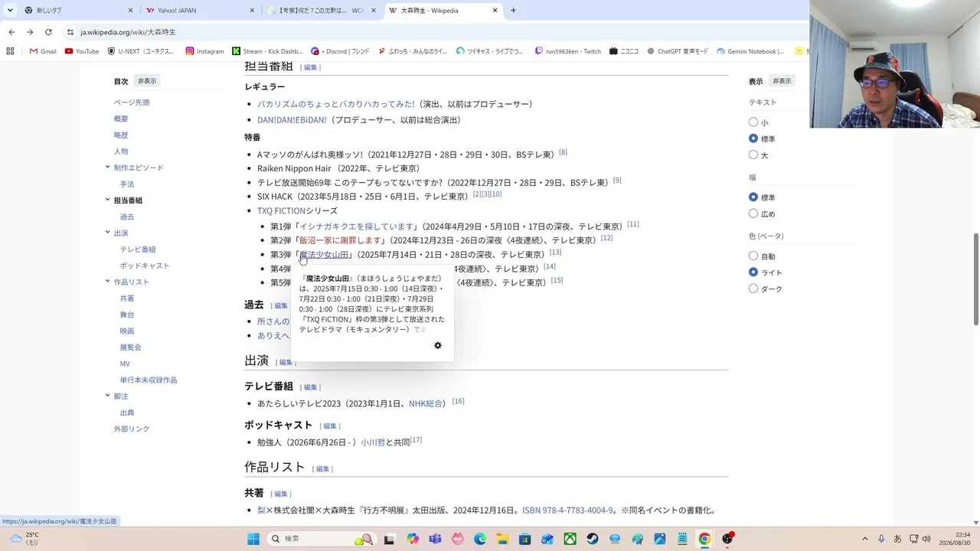Collapse the 担当番組 contents section
The height and width of the screenshot is (551, 980).
[108, 200]
